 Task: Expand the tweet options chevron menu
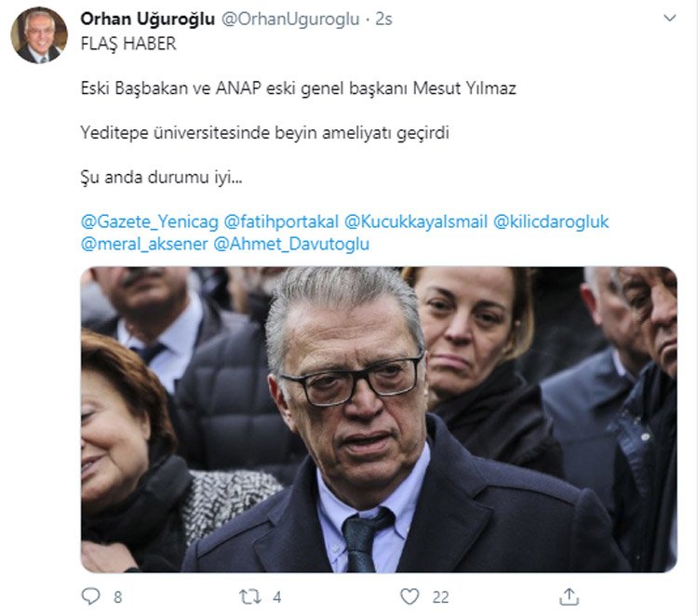point(669,18)
